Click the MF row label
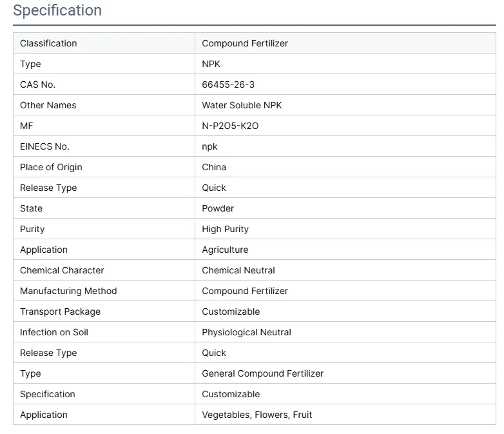Viewport: 504px width, 434px height. pyautogui.click(x=26, y=126)
